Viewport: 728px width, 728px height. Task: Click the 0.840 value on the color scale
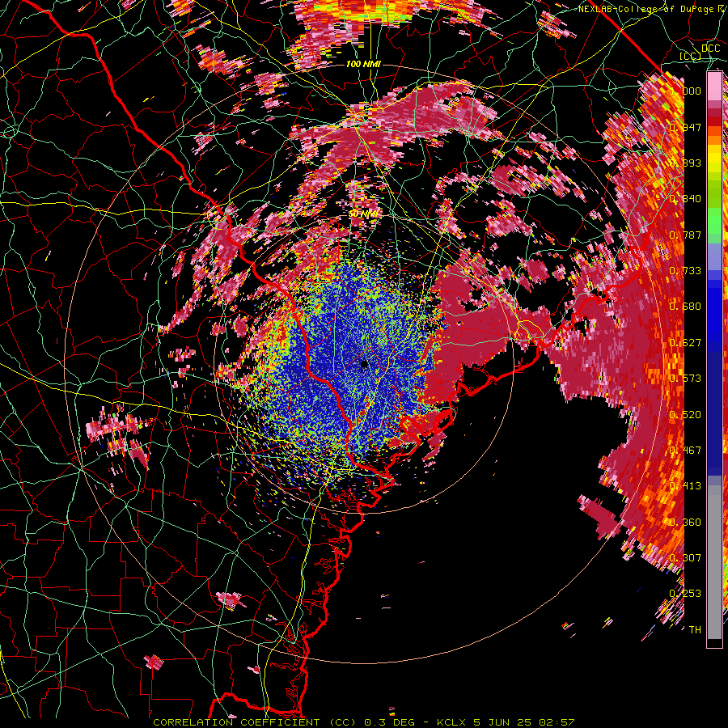685,199
